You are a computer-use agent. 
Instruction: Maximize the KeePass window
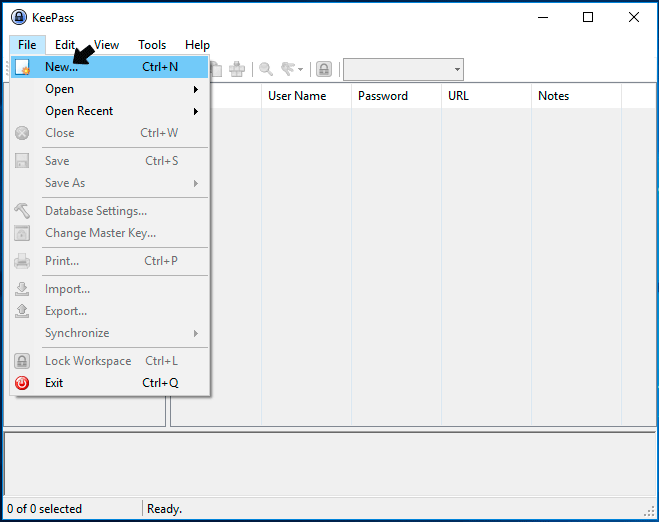click(x=588, y=17)
